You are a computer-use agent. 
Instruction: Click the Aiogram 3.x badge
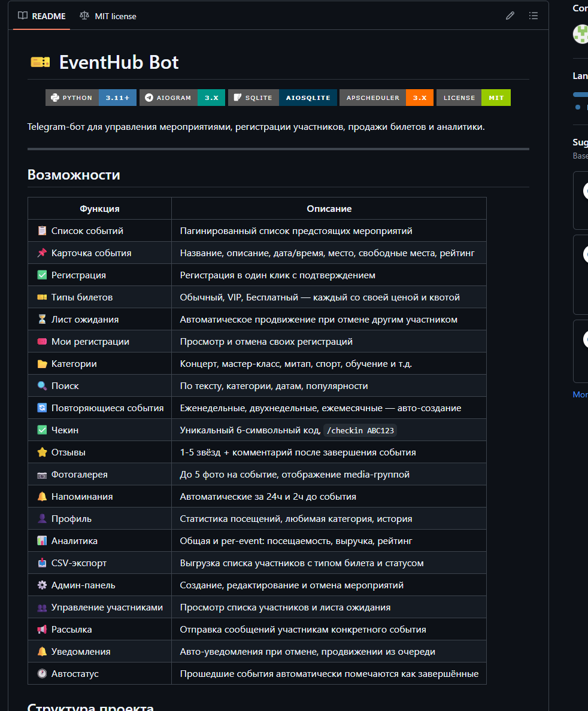182,98
